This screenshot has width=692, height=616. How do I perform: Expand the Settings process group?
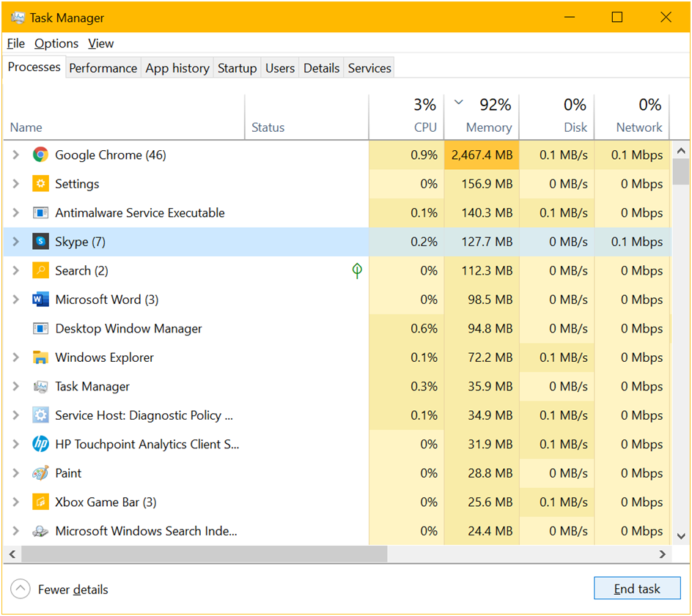16,183
